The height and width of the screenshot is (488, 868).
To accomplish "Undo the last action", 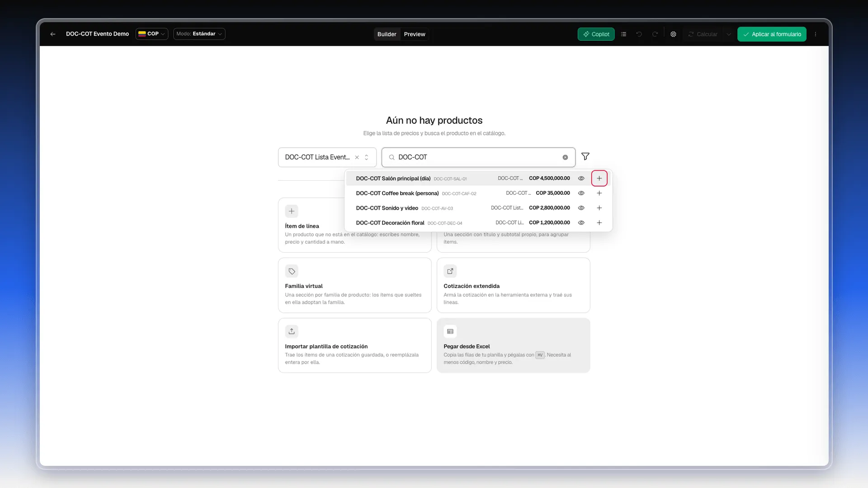I will pos(639,34).
